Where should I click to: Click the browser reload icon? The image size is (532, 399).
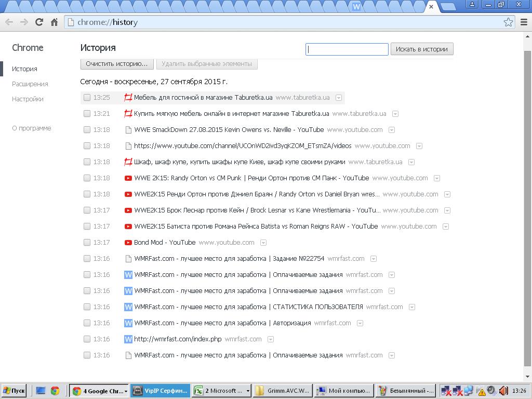(39, 22)
